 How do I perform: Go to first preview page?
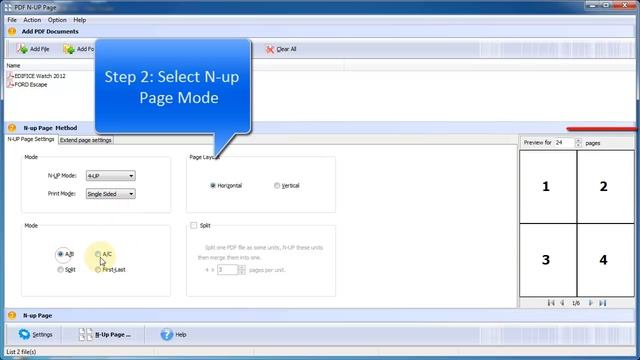pyautogui.click(x=551, y=303)
